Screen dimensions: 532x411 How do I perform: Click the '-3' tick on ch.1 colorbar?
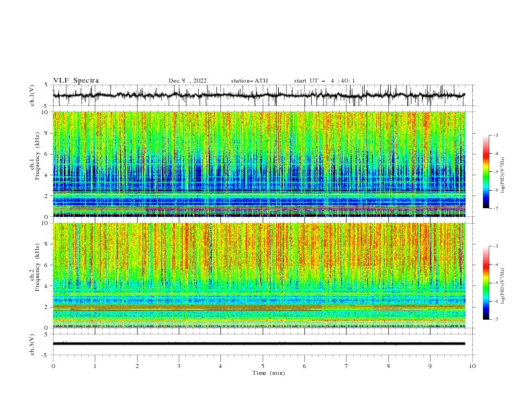tap(495, 135)
